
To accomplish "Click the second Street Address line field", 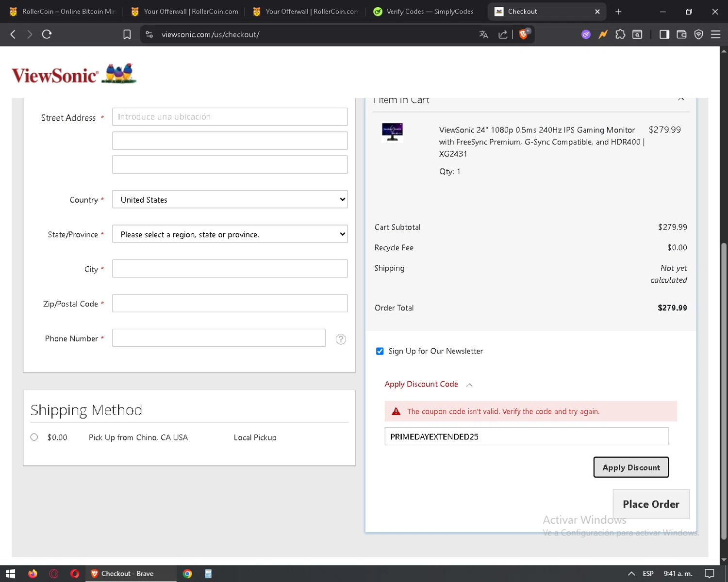I will point(230,141).
